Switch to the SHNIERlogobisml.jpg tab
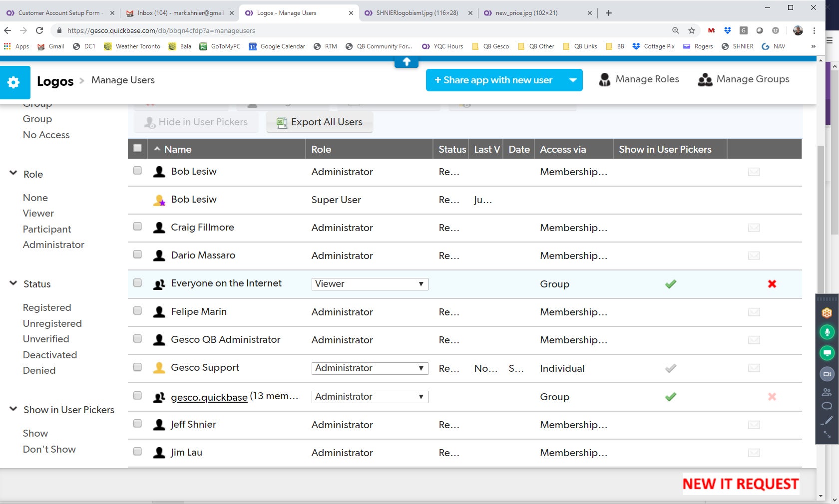 (x=418, y=13)
